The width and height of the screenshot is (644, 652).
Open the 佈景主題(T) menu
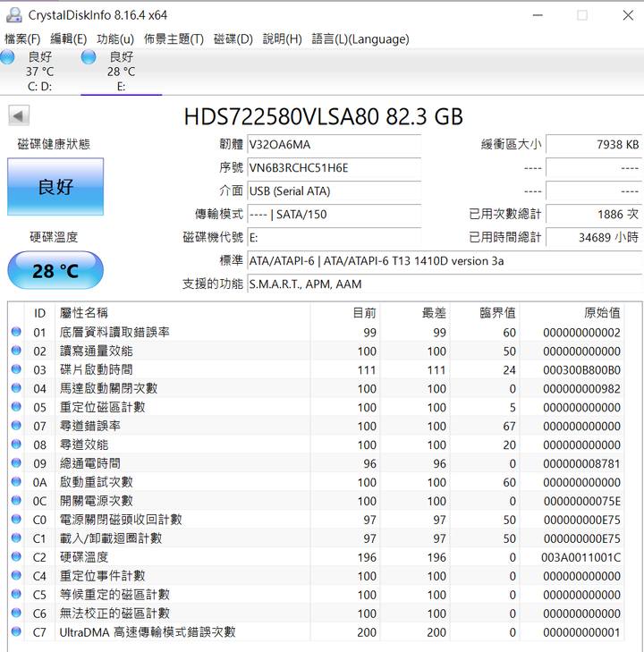coord(174,39)
